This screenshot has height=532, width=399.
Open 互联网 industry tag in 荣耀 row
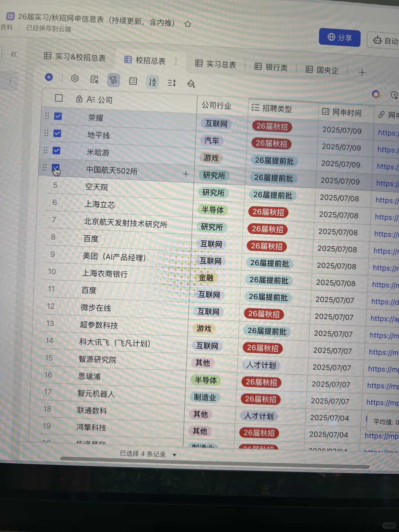click(216, 123)
